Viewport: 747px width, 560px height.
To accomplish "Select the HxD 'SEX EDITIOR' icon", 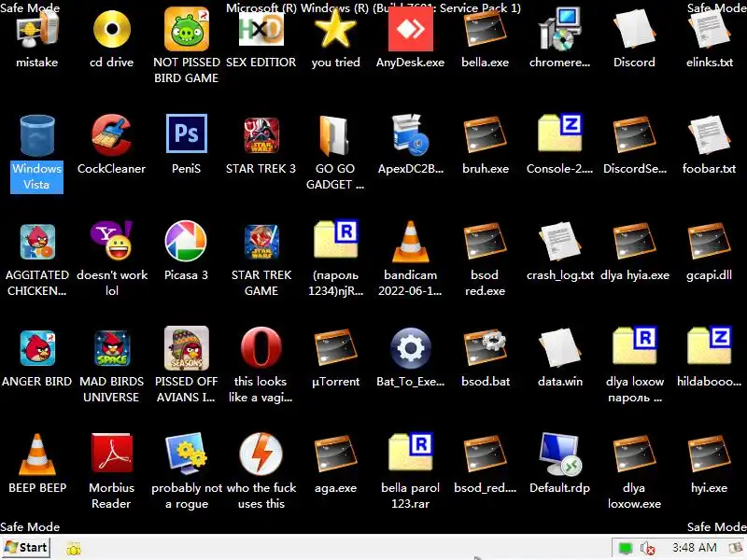I will (261, 30).
